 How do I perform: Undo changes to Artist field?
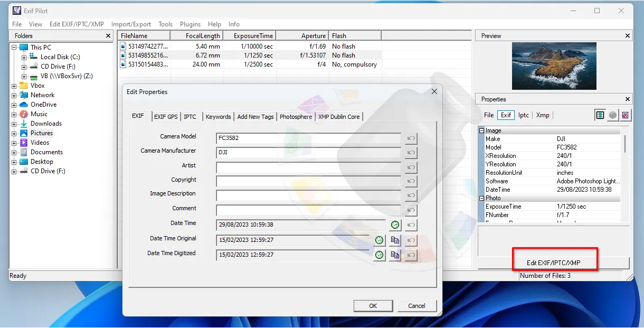pyautogui.click(x=411, y=167)
